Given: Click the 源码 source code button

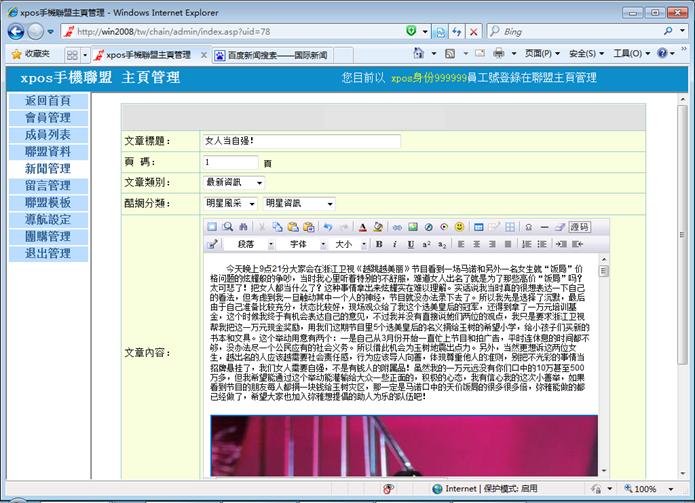Looking at the screenshot, I should (579, 227).
